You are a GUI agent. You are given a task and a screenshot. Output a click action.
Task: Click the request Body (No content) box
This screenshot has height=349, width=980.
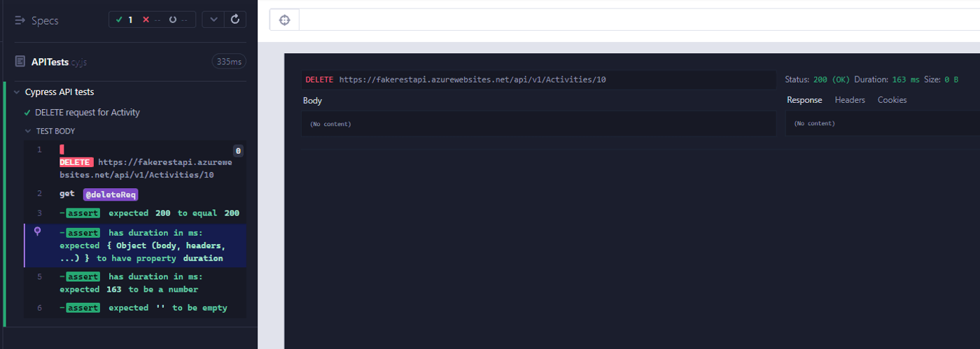coord(538,124)
